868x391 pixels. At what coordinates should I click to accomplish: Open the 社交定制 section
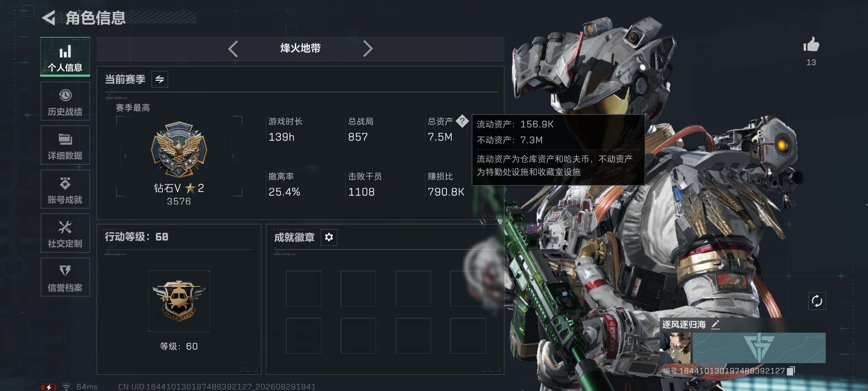pyautogui.click(x=65, y=233)
